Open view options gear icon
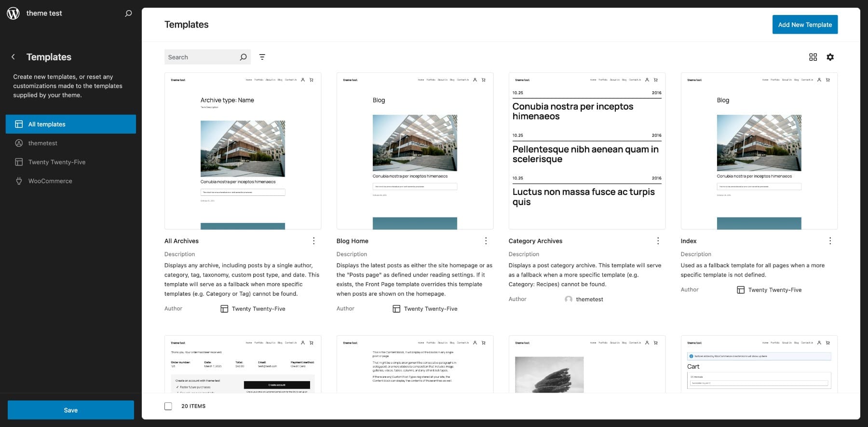The width and height of the screenshot is (868, 427). tap(830, 57)
